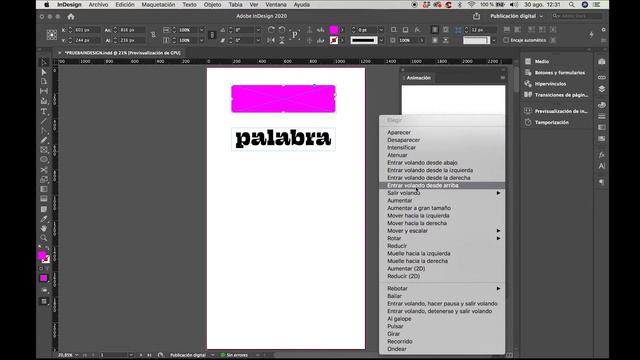The image size is (640, 360).
Task: Select the Eyedropper tool
Action: coord(44,219)
